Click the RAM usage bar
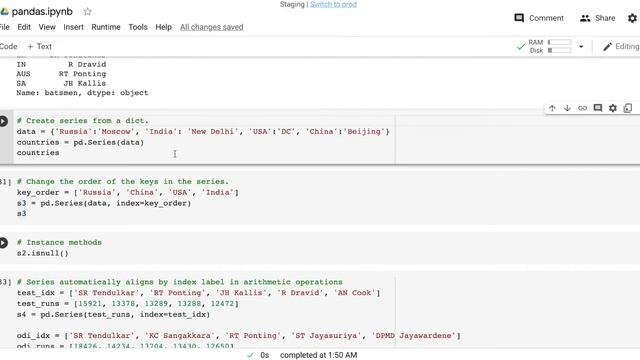The image size is (640, 360). click(559, 42)
